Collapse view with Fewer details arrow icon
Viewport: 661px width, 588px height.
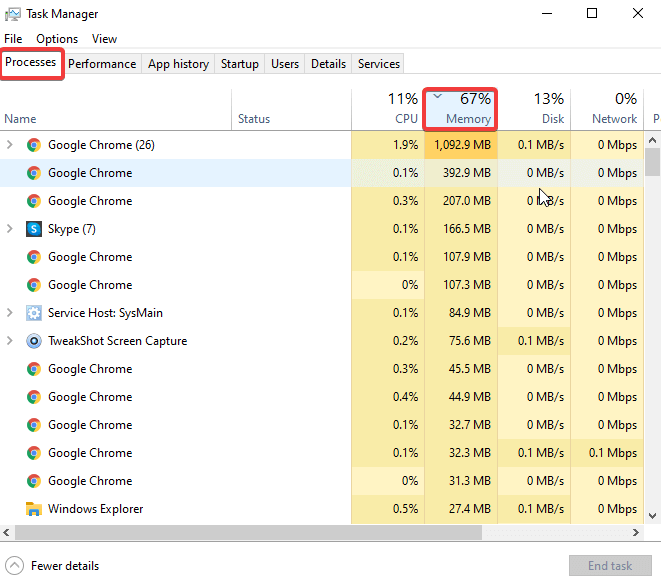(x=14, y=566)
